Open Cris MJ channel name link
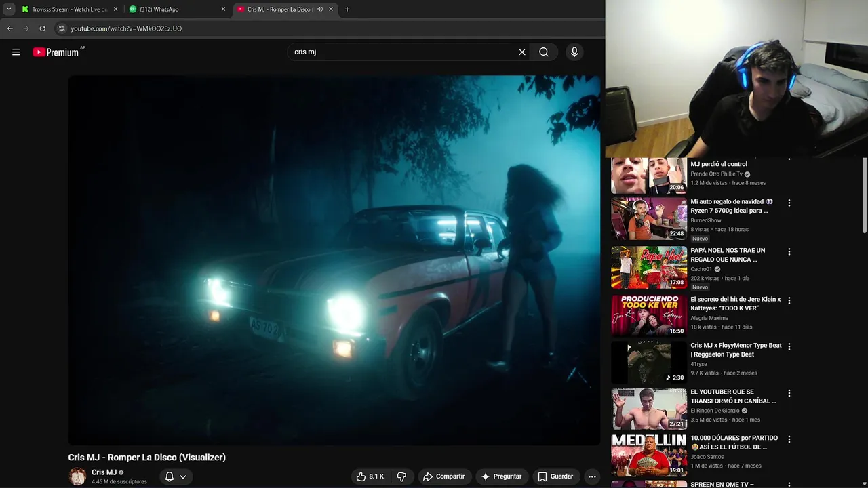868x488 pixels. [x=104, y=472]
